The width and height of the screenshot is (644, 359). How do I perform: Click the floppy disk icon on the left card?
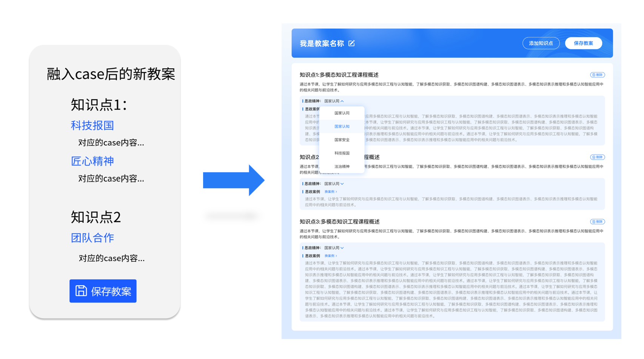pyautogui.click(x=81, y=291)
